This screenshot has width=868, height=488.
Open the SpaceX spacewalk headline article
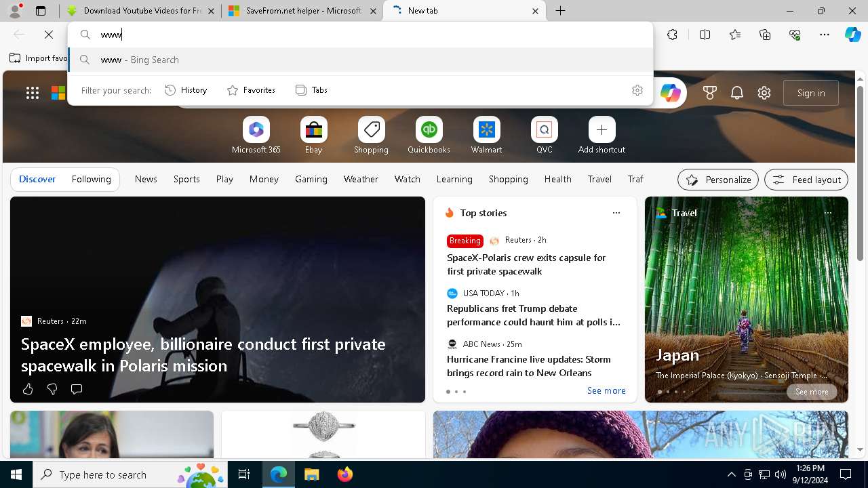coord(203,354)
